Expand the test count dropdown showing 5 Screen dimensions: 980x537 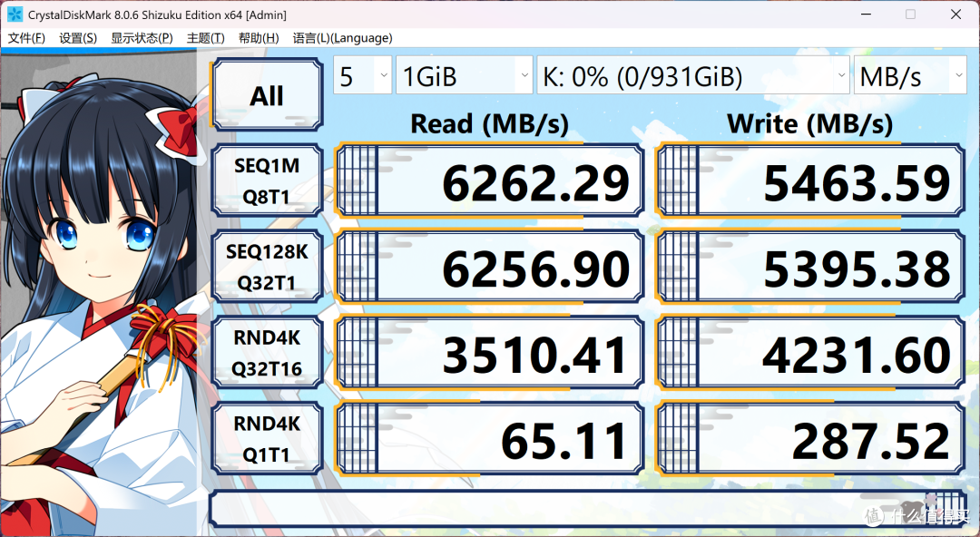coord(362,75)
